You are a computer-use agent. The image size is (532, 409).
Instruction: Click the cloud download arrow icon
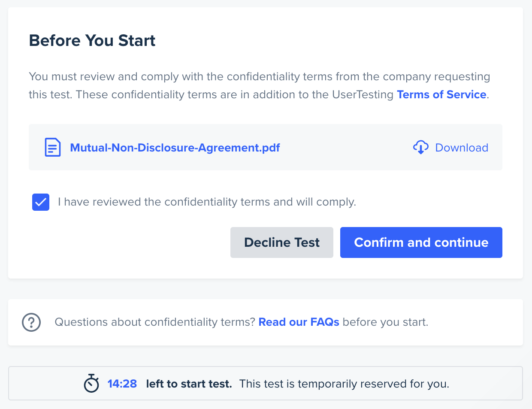pos(420,147)
